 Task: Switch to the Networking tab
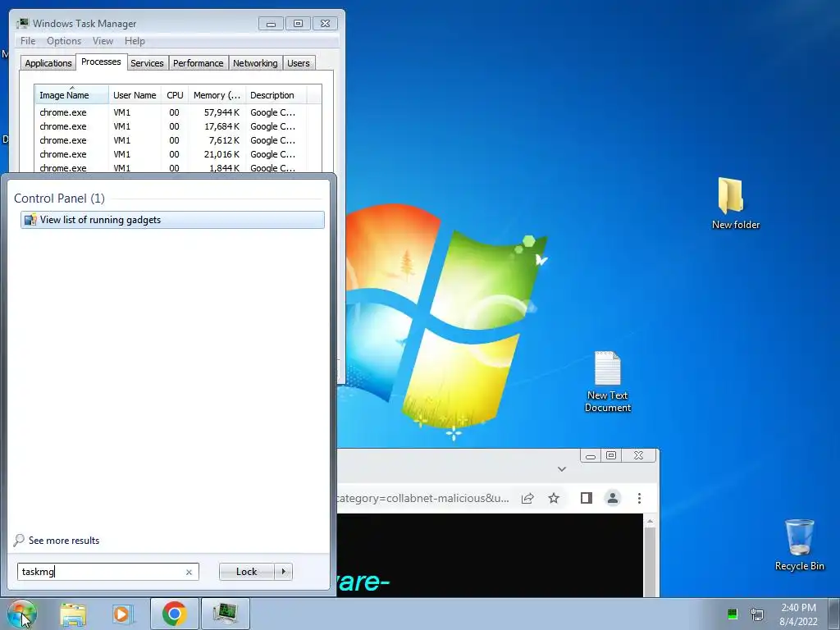tap(255, 63)
